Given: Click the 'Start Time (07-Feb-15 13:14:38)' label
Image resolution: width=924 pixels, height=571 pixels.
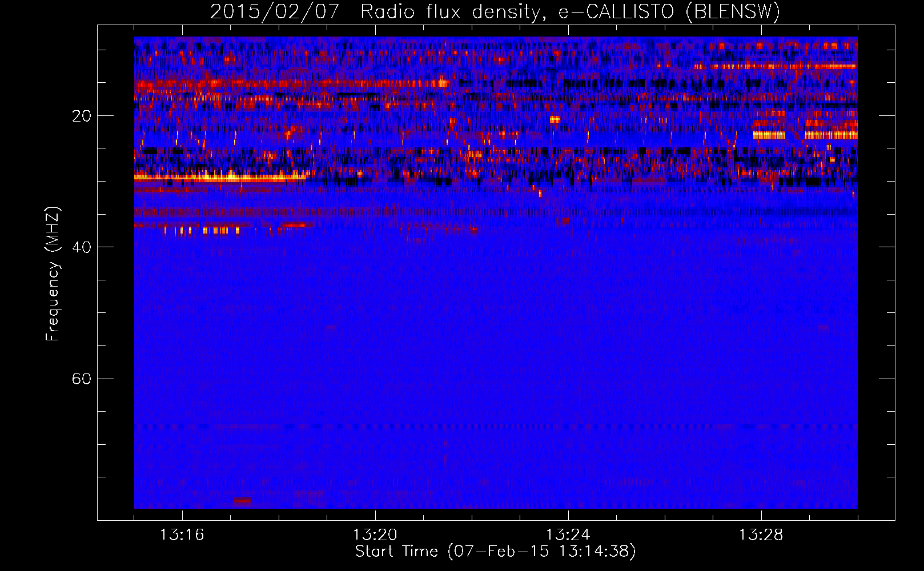Looking at the screenshot, I should click(495, 552).
